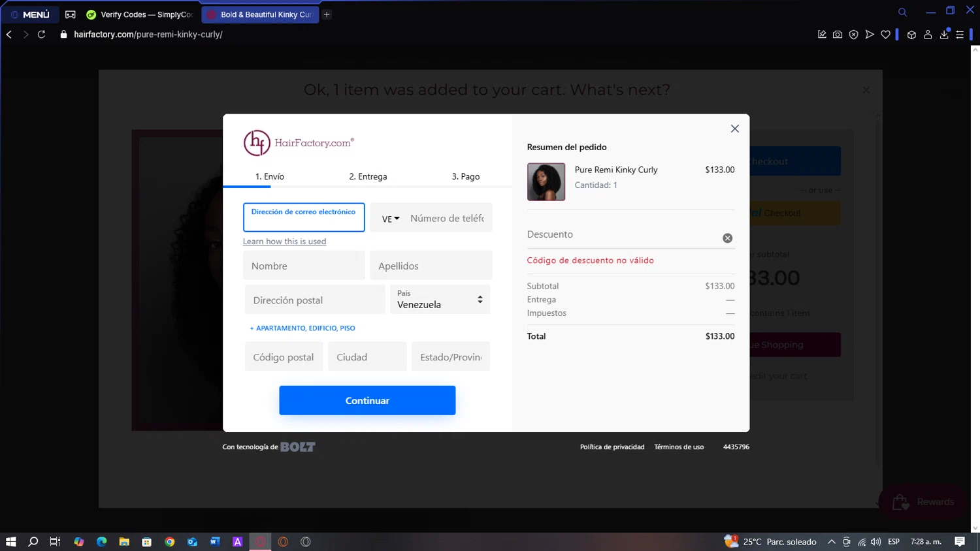Open the browser tab search magnifier
Screen dimensions: 980x551
coord(902,12)
